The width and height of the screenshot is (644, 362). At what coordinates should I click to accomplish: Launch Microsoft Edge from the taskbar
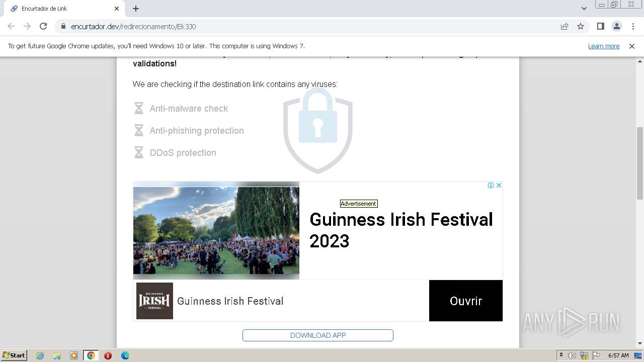click(125, 355)
